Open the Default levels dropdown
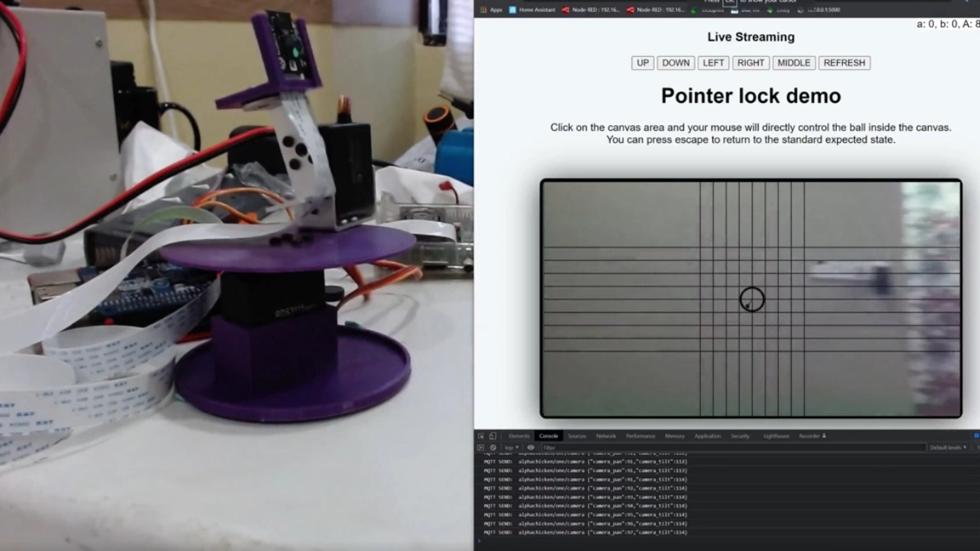980x551 pixels. (949, 447)
